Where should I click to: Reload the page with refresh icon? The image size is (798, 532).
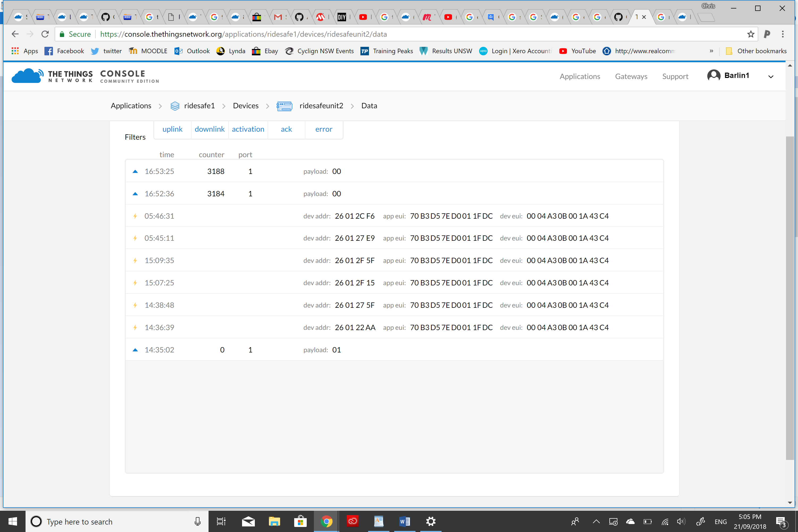[45, 34]
